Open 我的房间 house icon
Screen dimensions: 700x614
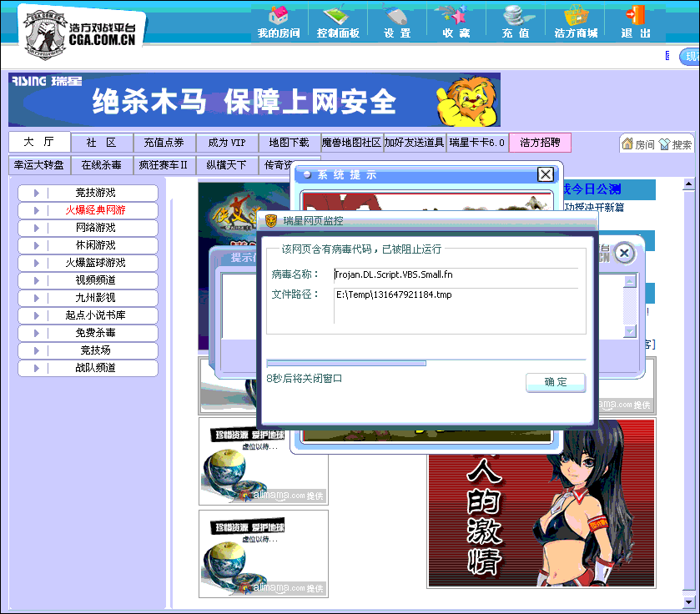pyautogui.click(x=279, y=16)
